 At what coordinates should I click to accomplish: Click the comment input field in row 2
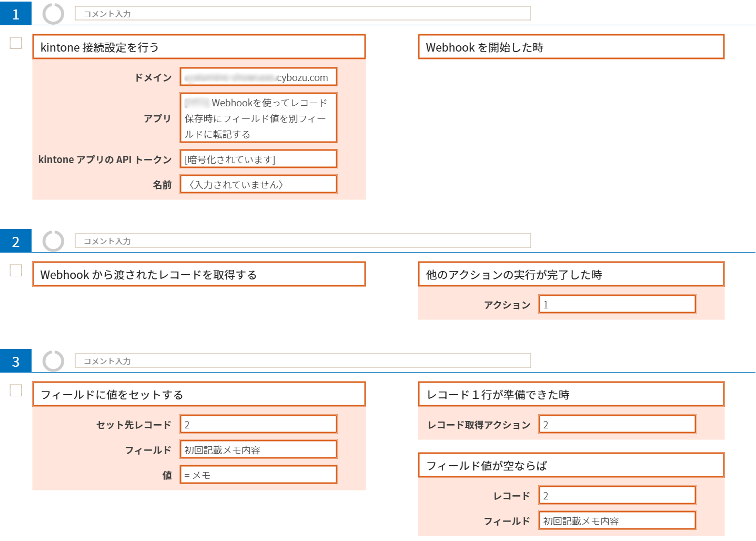click(x=303, y=241)
